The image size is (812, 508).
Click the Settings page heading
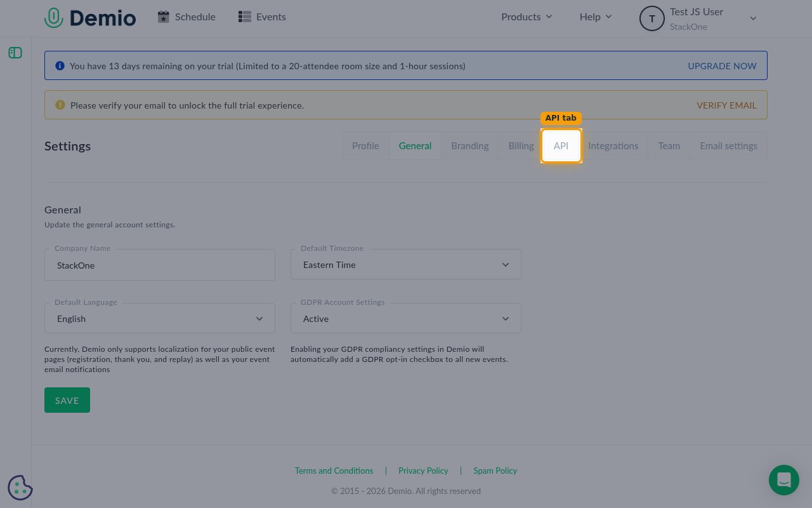coord(67,145)
